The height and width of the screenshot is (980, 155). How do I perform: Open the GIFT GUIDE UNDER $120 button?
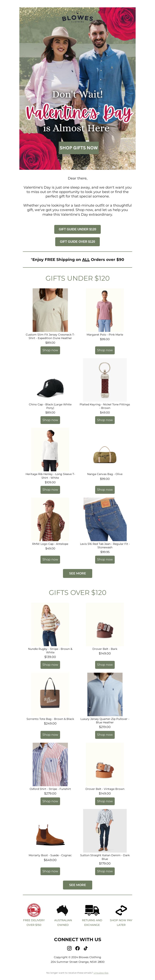(x=77, y=229)
